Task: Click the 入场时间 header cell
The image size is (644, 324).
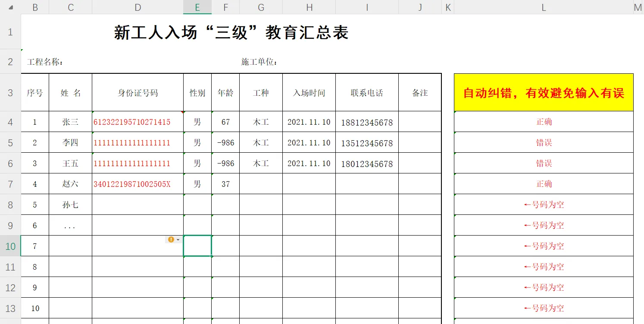Action: (309, 93)
